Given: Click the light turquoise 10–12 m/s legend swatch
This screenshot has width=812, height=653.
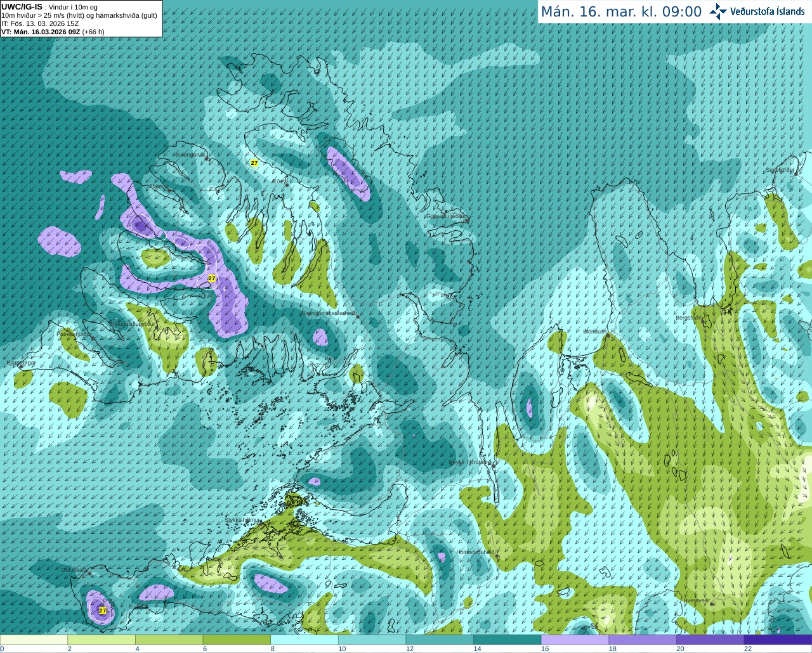Looking at the screenshot, I should [372, 640].
